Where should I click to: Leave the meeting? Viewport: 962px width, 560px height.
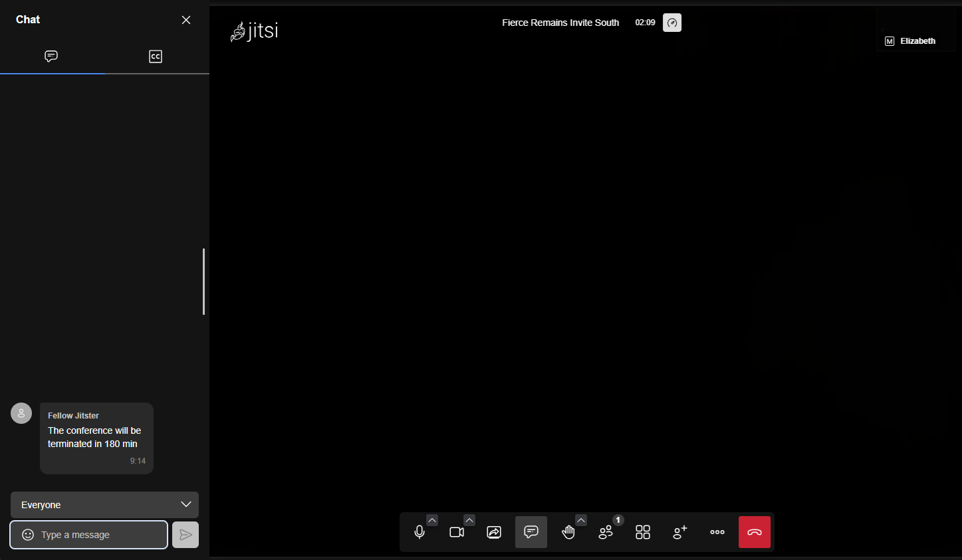point(755,531)
